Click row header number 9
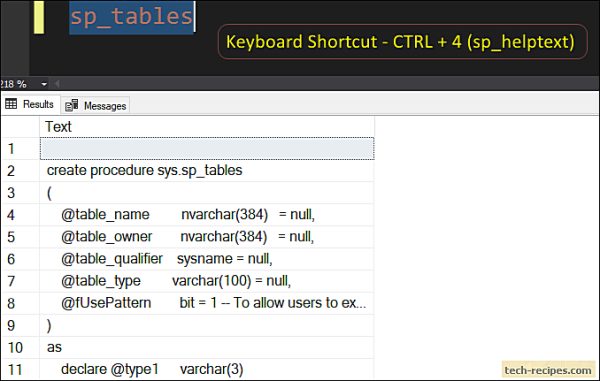Viewport: 600px width, 381px height. click(20, 326)
